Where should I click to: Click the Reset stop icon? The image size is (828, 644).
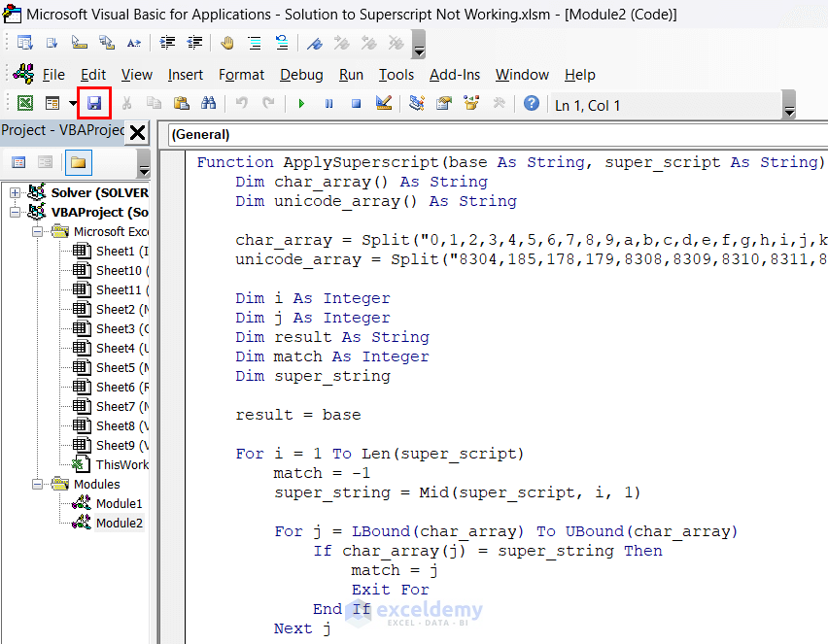coord(356,104)
